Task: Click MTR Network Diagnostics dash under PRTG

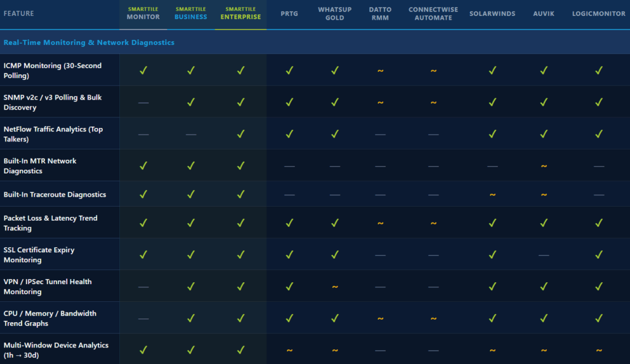Action: point(289,167)
